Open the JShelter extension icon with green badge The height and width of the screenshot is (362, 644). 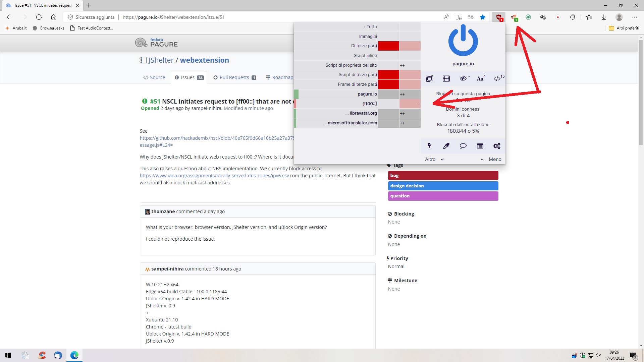pos(514,17)
